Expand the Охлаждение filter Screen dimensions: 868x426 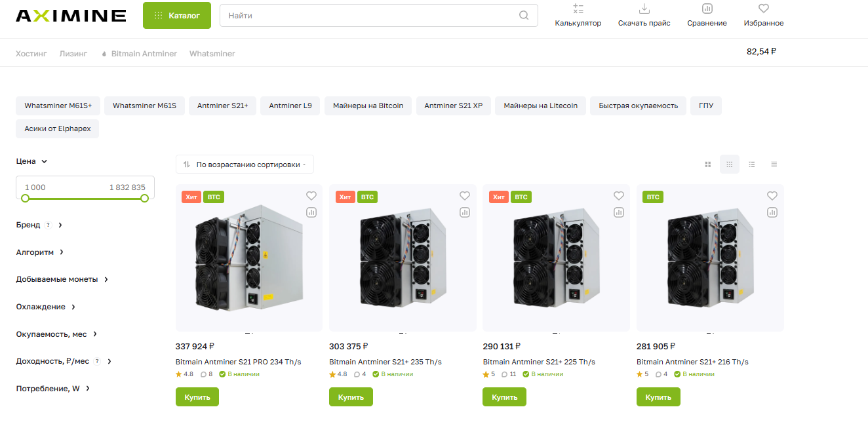coord(46,307)
